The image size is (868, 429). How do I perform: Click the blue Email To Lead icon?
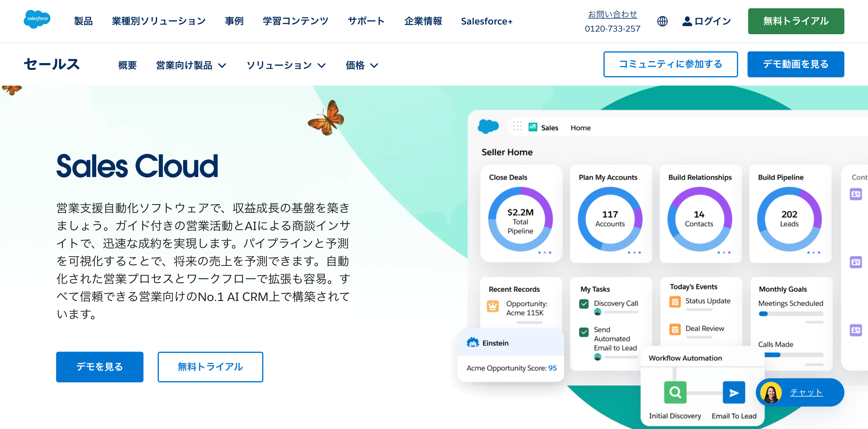[734, 392]
